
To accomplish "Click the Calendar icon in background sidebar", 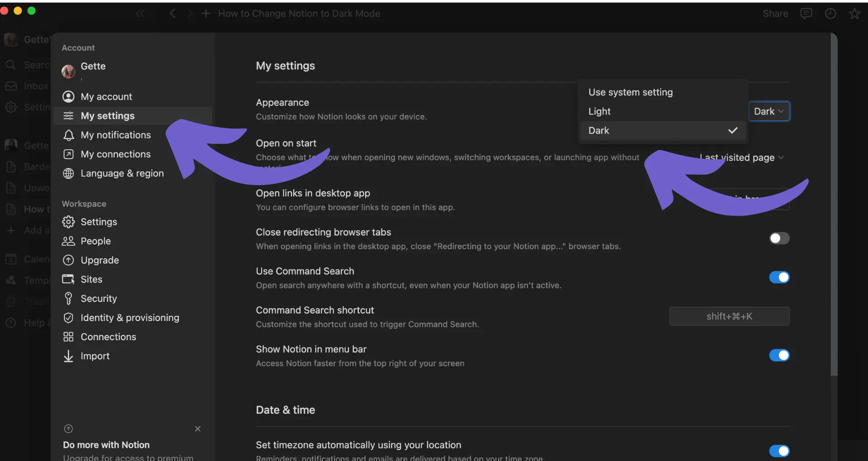I will click(11, 259).
